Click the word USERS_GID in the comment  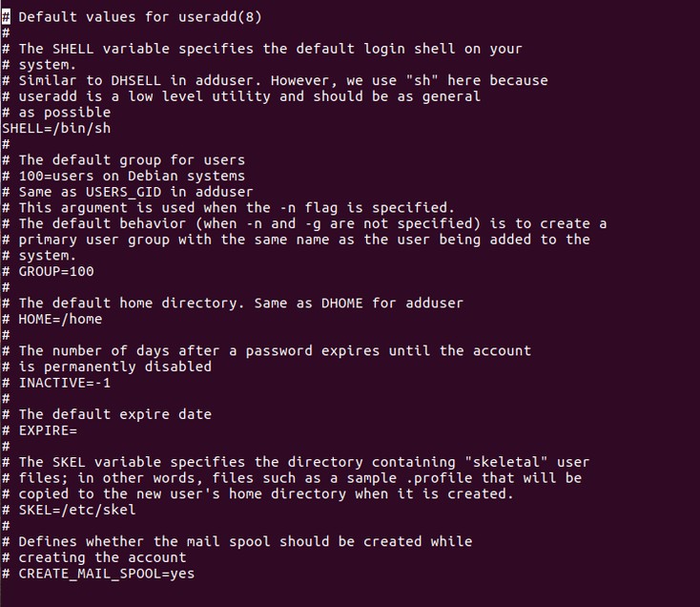124,192
